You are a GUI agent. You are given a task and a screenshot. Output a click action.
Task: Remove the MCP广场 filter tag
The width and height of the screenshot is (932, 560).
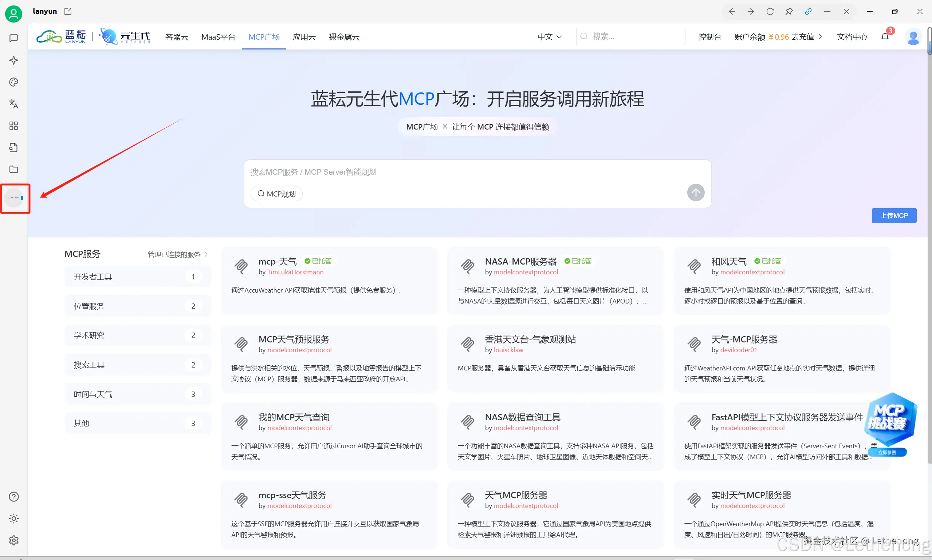click(x=445, y=126)
